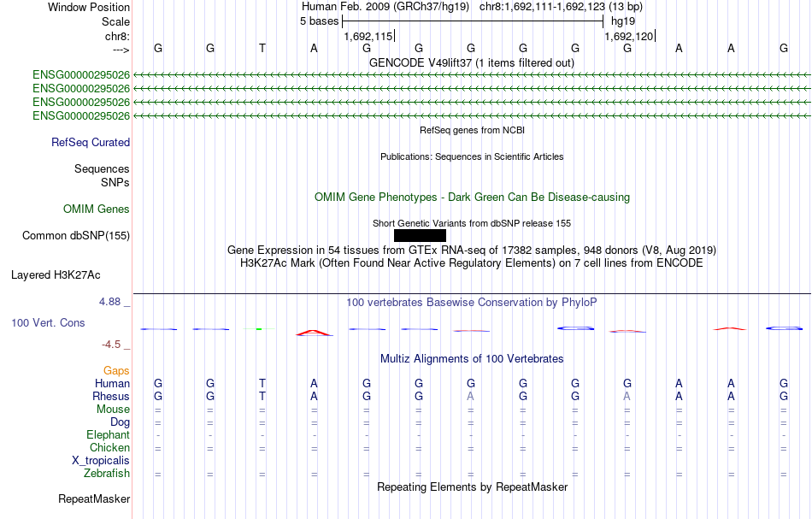812x519 pixels.
Task: Click the hg19 label beside scale bar
Action: pyautogui.click(x=623, y=21)
